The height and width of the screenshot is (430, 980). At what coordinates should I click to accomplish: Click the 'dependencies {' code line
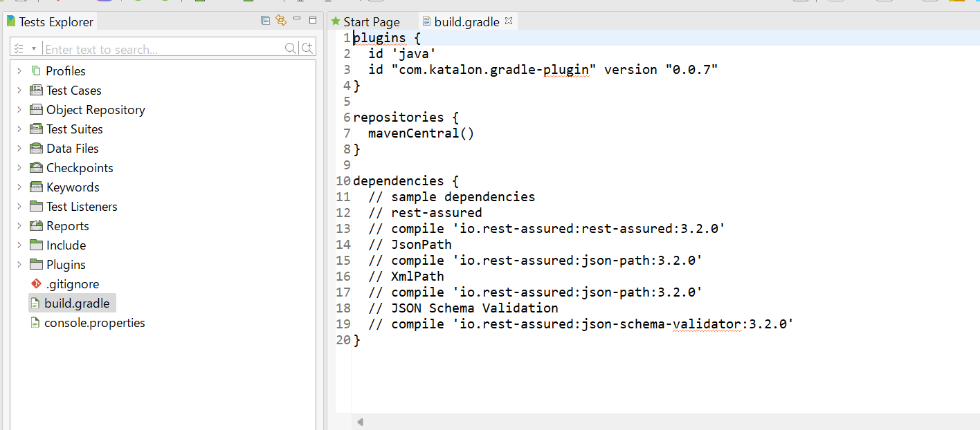(x=406, y=180)
